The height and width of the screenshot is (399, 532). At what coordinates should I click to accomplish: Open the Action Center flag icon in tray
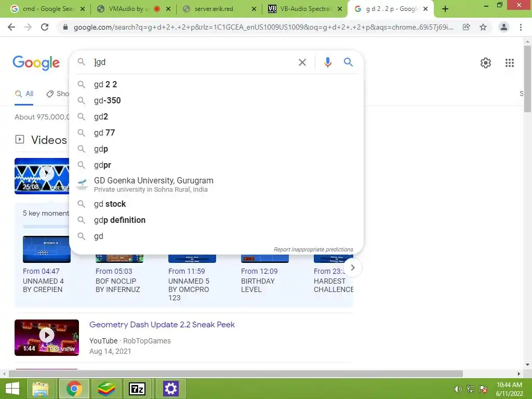[483, 389]
